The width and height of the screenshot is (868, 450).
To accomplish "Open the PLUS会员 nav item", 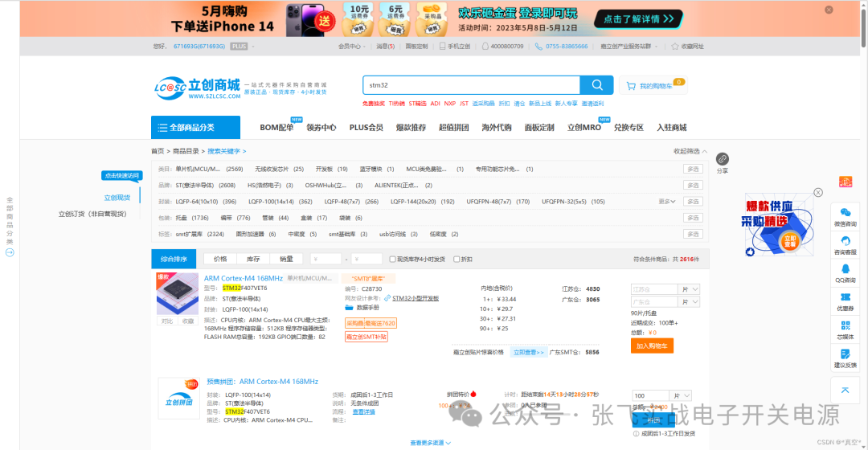I will pos(366,127).
